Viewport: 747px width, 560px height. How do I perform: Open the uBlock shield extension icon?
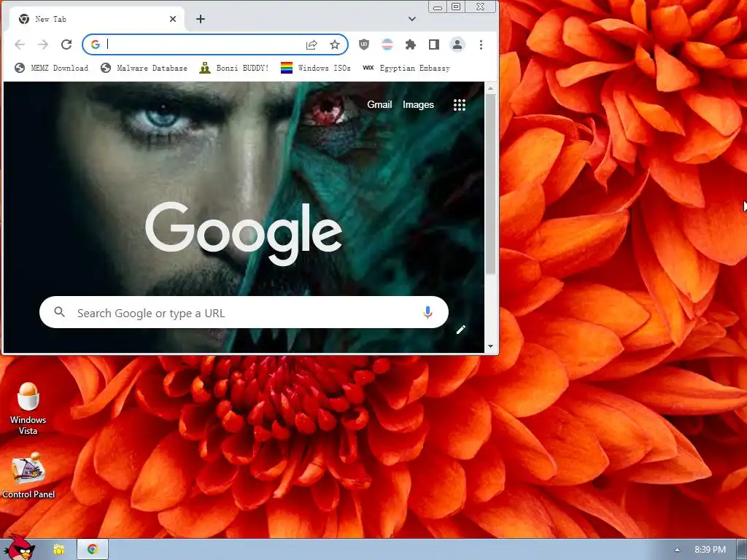[364, 44]
